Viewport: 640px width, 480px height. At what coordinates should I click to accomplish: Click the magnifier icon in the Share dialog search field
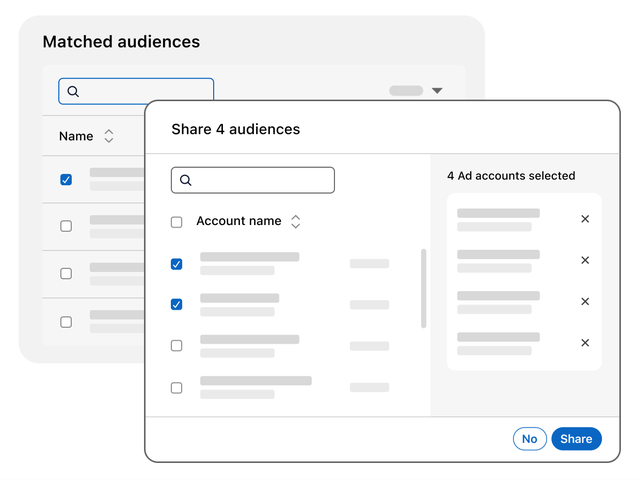click(x=186, y=180)
